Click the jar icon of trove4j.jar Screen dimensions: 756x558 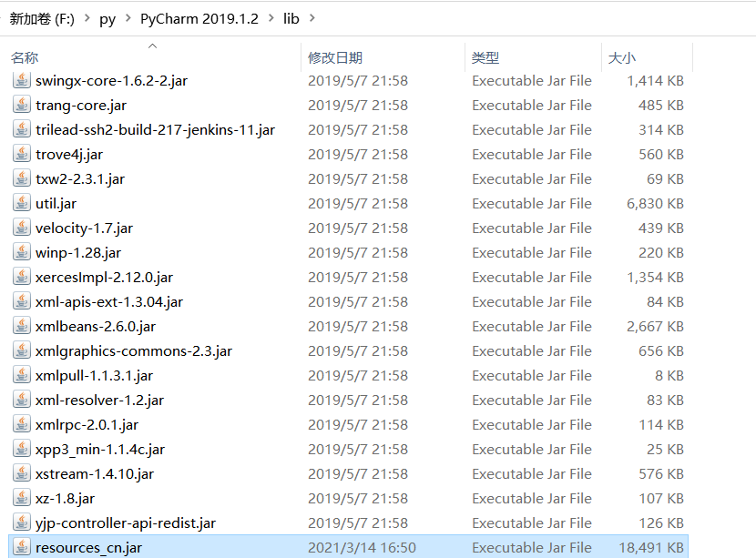(22, 154)
